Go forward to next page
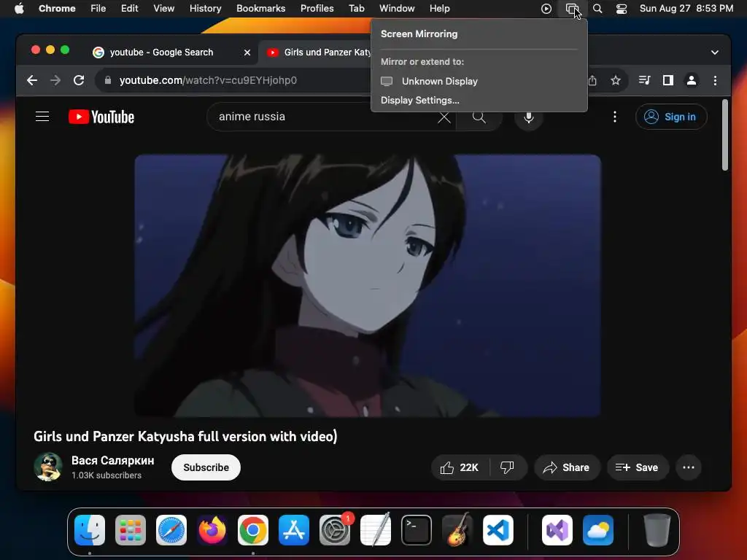 (x=55, y=80)
